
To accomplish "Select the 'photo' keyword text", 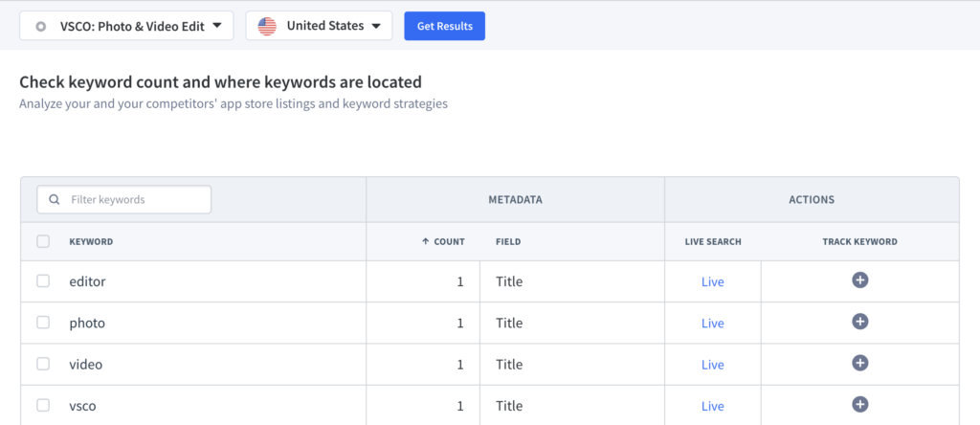I will coord(87,324).
